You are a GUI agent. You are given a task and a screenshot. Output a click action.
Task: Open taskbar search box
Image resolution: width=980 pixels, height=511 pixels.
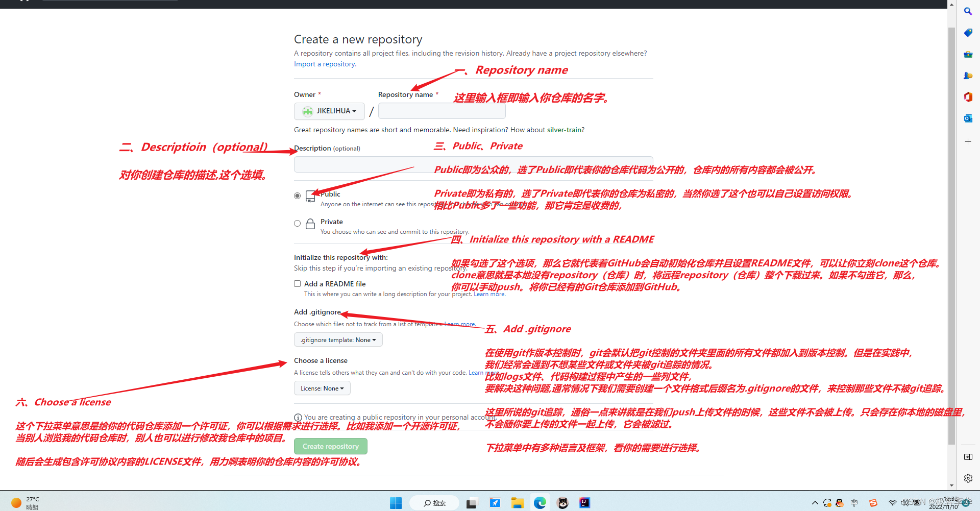(434, 503)
